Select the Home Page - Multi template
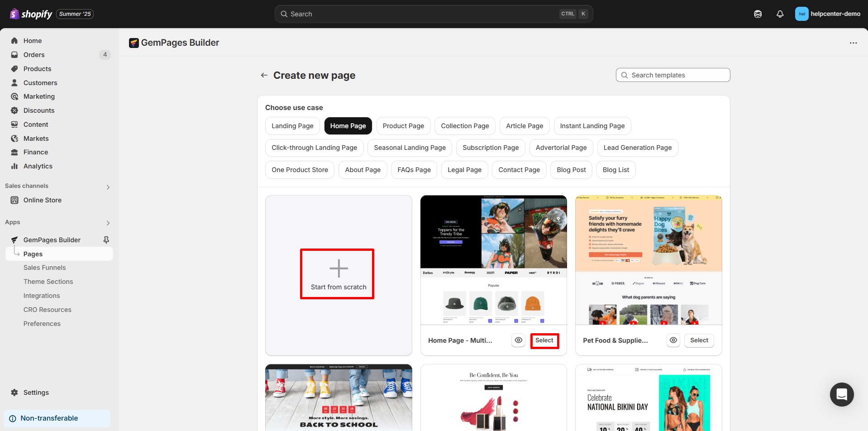Viewport: 868px width, 431px height. pyautogui.click(x=544, y=340)
